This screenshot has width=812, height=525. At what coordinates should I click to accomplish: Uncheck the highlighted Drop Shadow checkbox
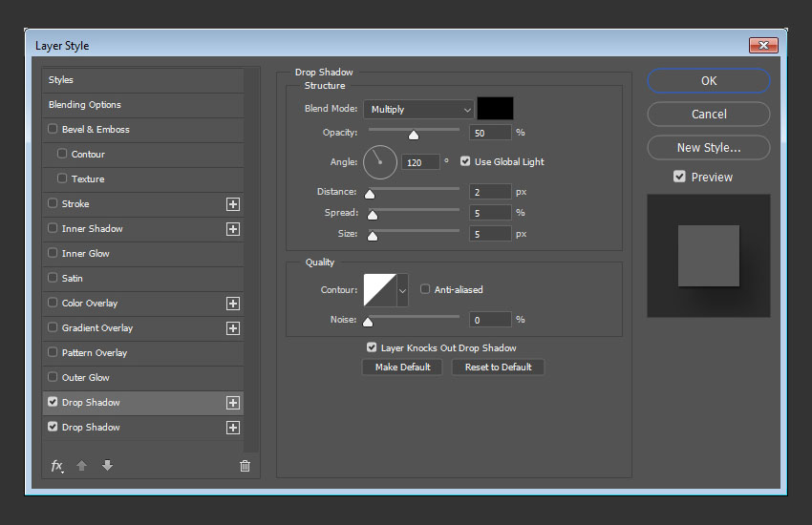[53, 401]
